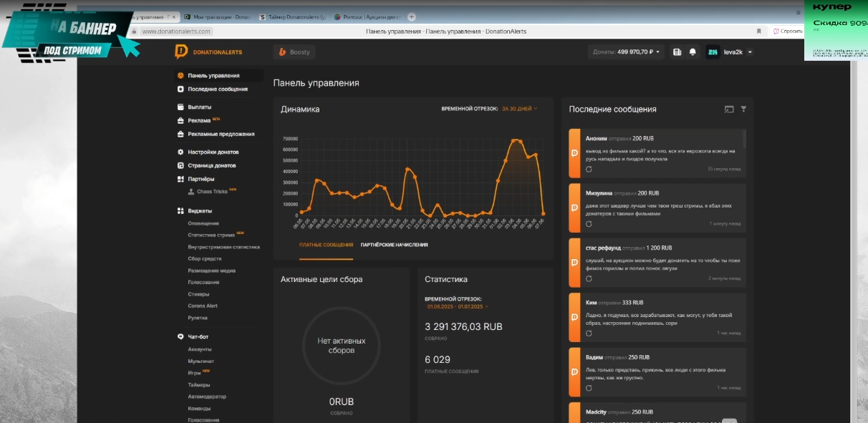Click the DonationAlerts logo icon
This screenshot has height=423, width=868.
(181, 52)
